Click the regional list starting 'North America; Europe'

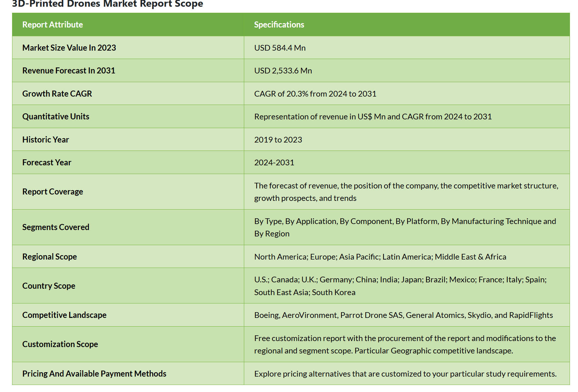pos(380,257)
